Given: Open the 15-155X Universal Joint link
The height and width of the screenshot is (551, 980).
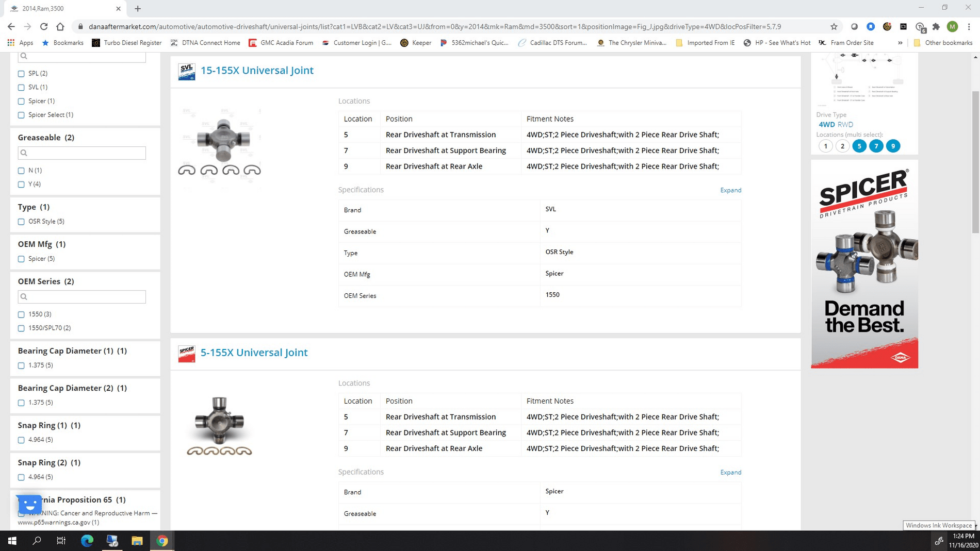Looking at the screenshot, I should pyautogui.click(x=257, y=71).
